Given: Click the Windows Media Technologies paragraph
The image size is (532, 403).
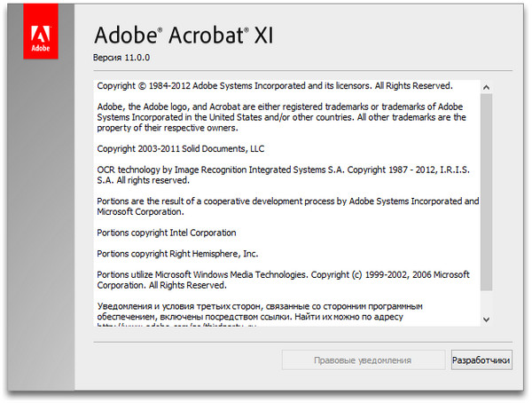Looking at the screenshot, I should click(282, 281).
